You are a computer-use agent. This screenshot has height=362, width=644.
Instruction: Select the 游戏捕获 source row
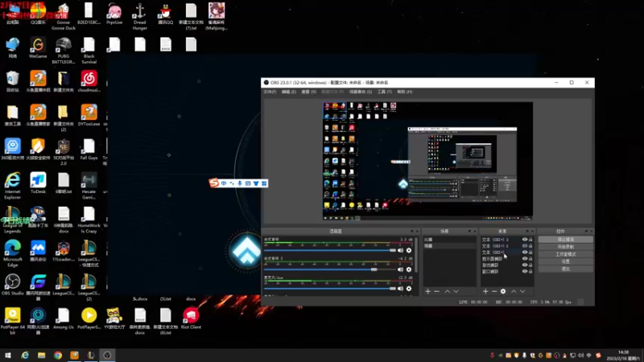507,265
